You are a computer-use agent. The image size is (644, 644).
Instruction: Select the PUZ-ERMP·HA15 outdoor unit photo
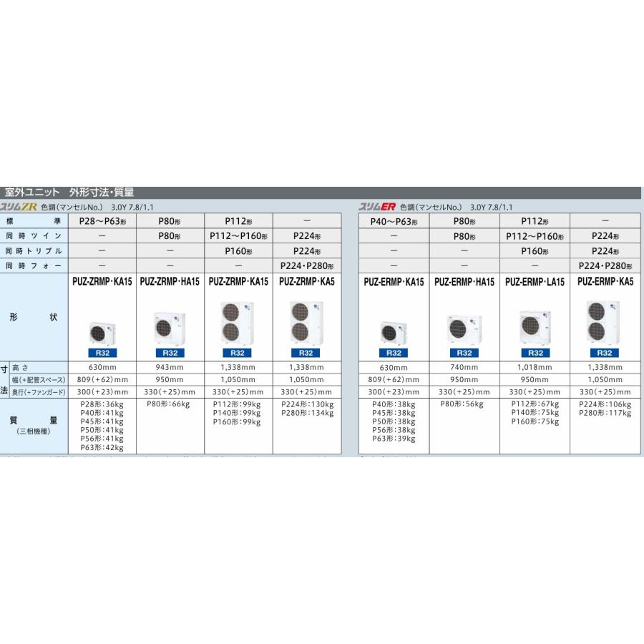pos(464,330)
